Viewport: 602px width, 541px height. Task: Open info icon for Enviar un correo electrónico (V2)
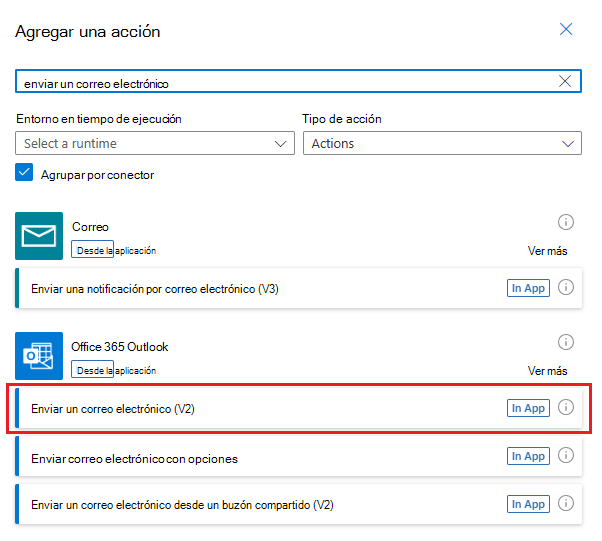[566, 407]
